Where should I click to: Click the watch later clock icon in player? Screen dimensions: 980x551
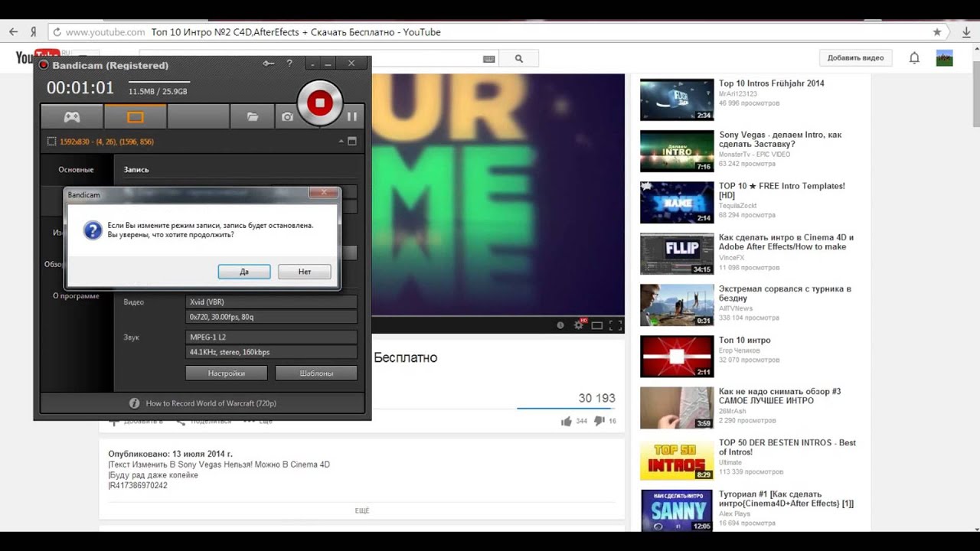click(560, 325)
